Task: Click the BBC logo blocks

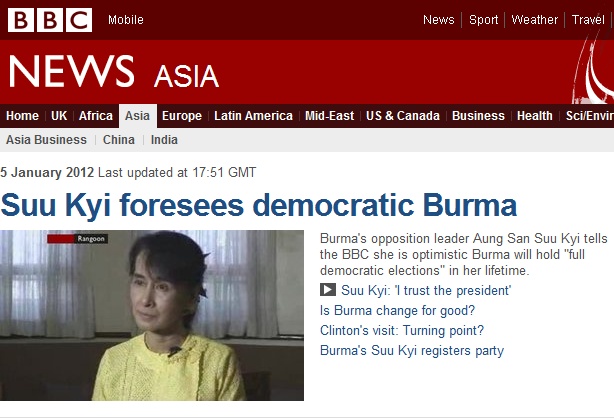Action: 50,20
